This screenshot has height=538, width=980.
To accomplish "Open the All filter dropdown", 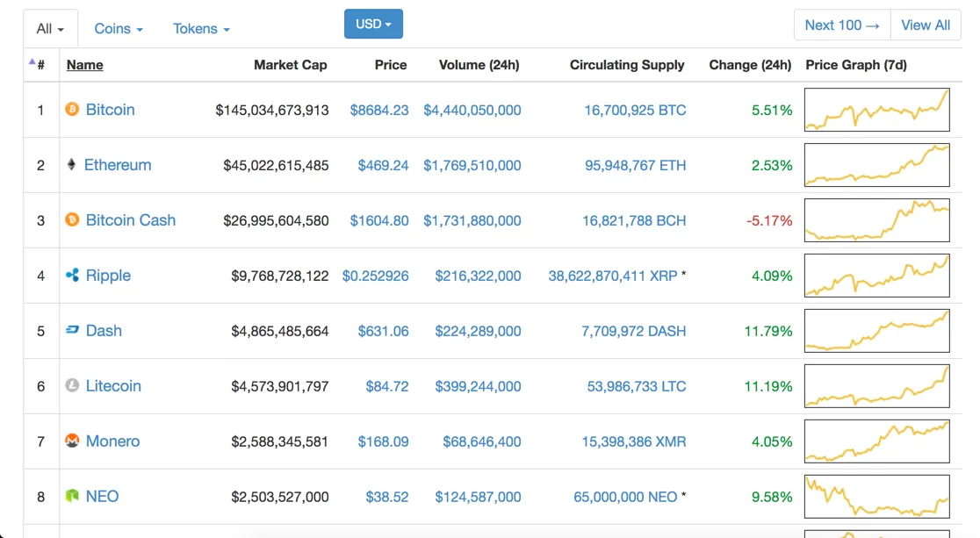I will coord(50,29).
